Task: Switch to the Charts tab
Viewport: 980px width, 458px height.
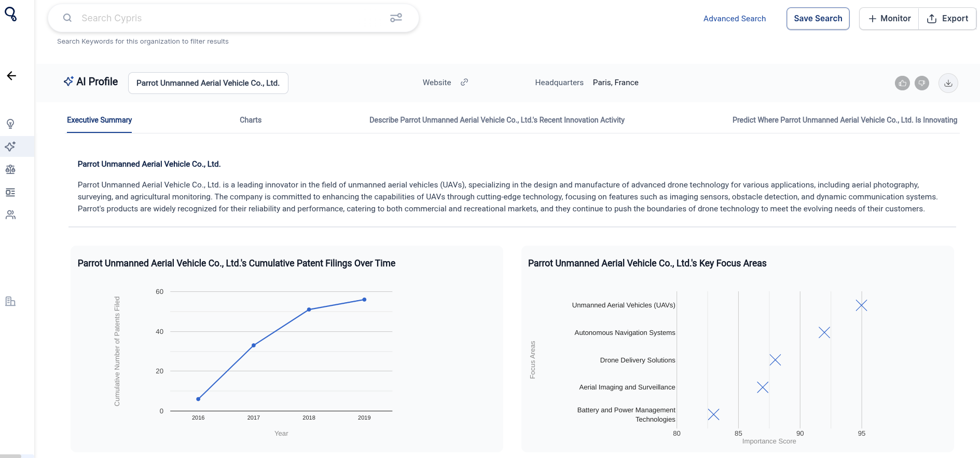Action: (251, 120)
